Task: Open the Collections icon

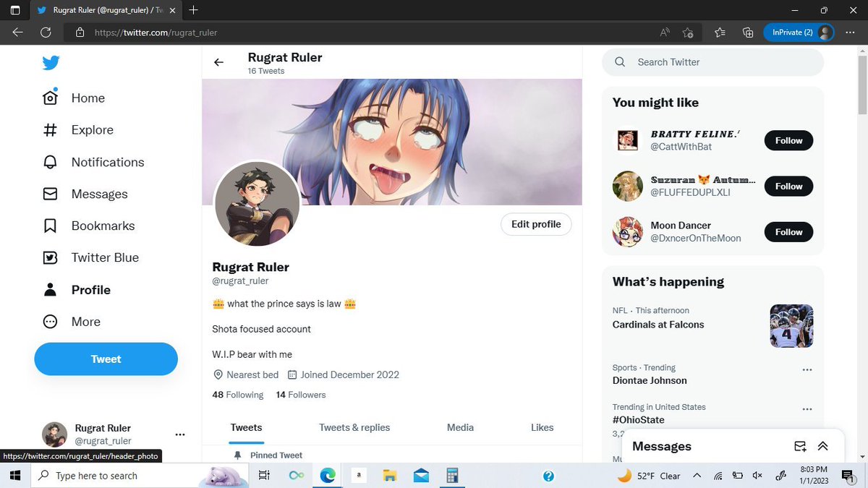Action: coord(748,33)
